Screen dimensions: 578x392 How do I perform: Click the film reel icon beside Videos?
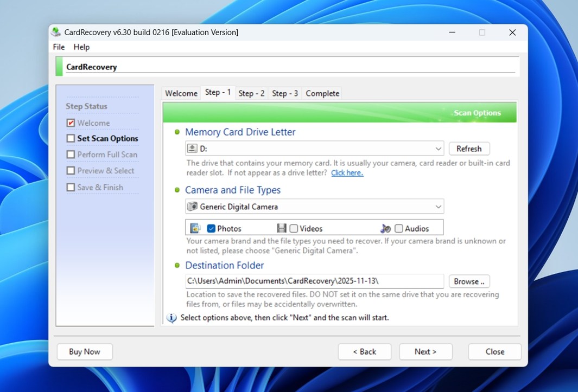[x=281, y=227]
